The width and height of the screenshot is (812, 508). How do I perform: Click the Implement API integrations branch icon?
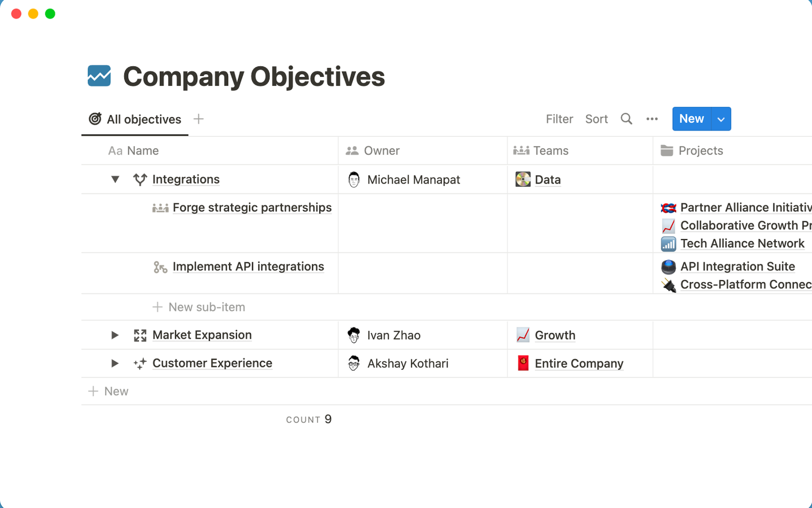point(160,267)
